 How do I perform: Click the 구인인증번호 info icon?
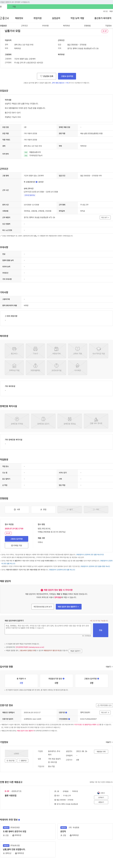tap(69, 719)
